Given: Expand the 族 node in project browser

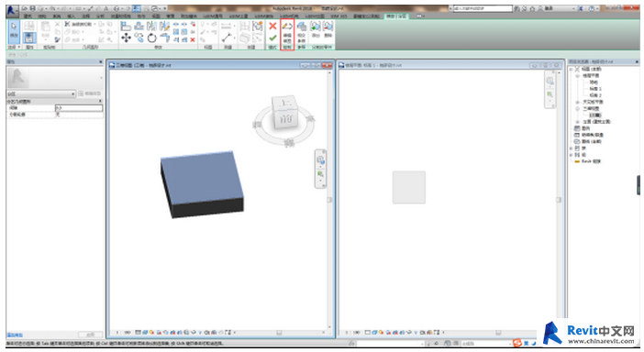Looking at the screenshot, I should point(571,148).
